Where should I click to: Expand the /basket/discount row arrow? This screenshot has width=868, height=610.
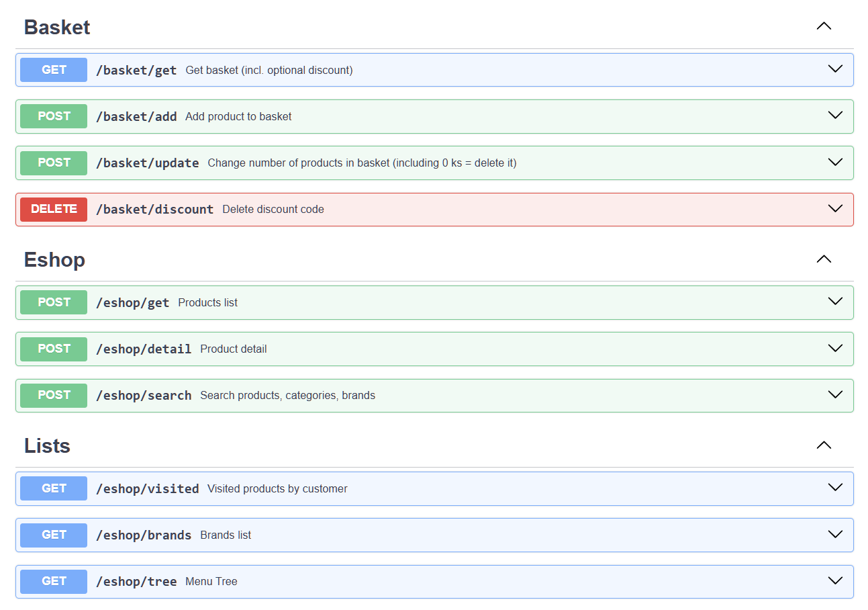pos(835,209)
